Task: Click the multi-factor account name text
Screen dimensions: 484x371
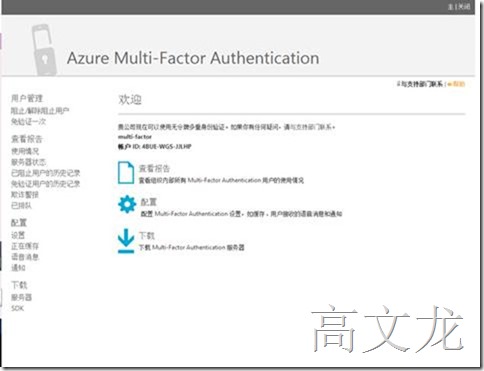Action: [x=135, y=137]
